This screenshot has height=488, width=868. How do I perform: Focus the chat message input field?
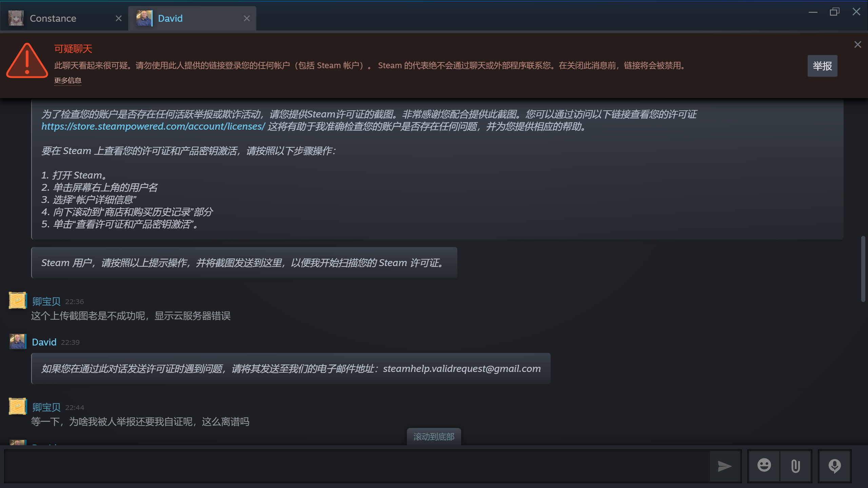pyautogui.click(x=356, y=466)
